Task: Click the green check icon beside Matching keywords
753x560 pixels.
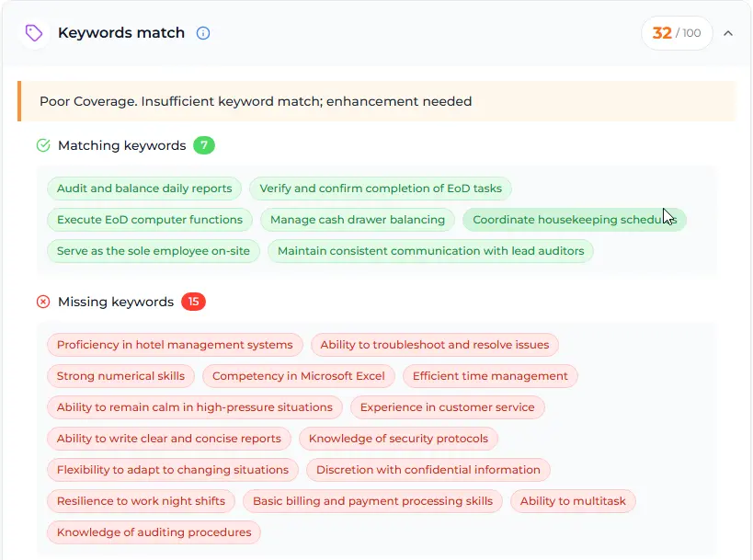Action: pos(42,144)
